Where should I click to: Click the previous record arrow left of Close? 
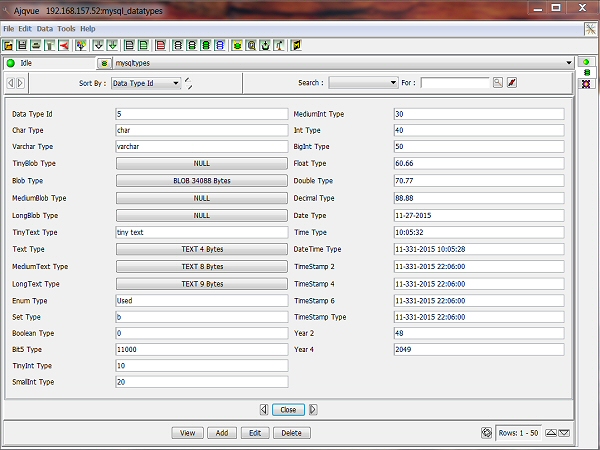click(x=264, y=409)
